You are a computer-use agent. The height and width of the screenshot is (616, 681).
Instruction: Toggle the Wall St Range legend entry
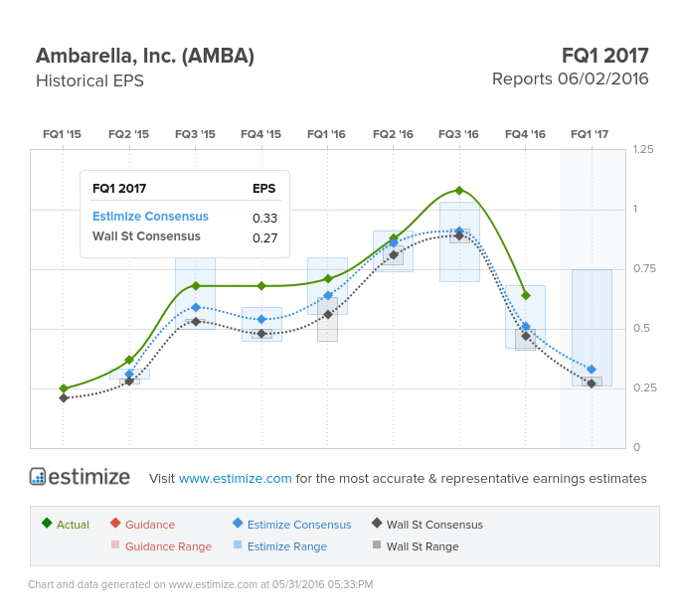416,546
